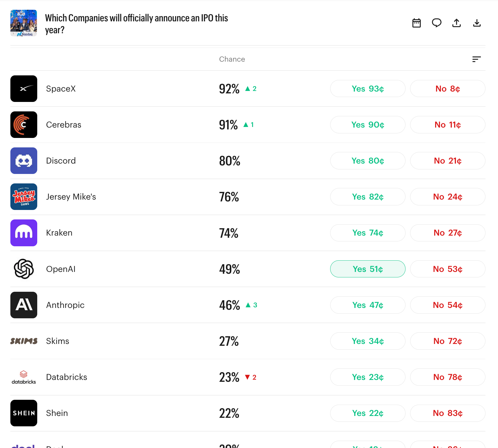Click the Nasdaq market thumbnail image

(x=24, y=23)
